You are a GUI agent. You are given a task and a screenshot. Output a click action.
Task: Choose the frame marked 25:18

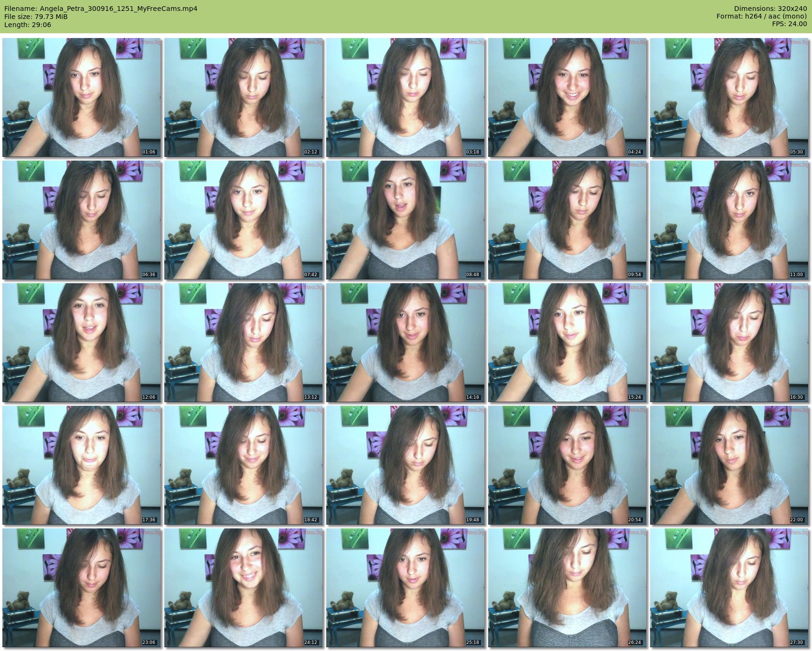coord(406,588)
